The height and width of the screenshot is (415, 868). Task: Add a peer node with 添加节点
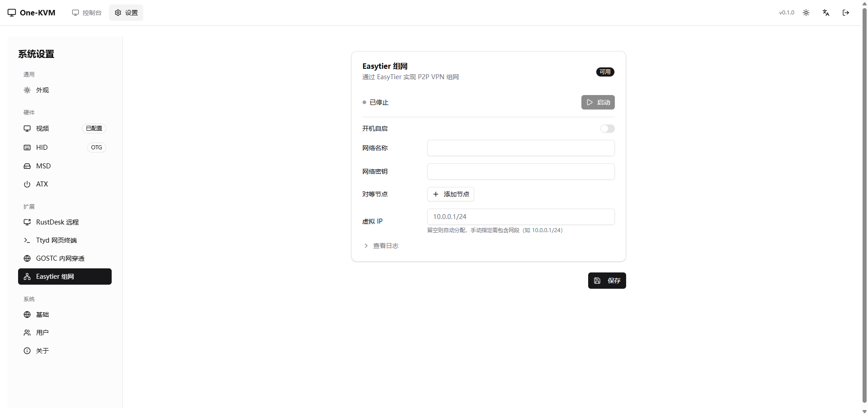[x=451, y=194]
